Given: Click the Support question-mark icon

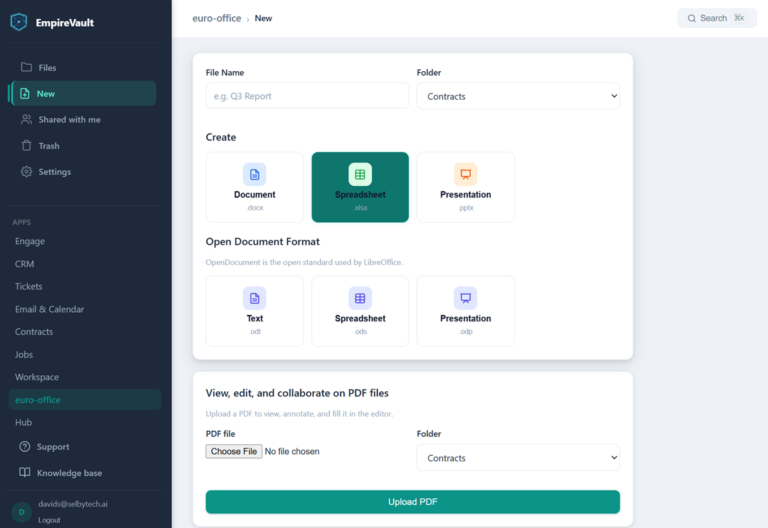Looking at the screenshot, I should (24, 447).
